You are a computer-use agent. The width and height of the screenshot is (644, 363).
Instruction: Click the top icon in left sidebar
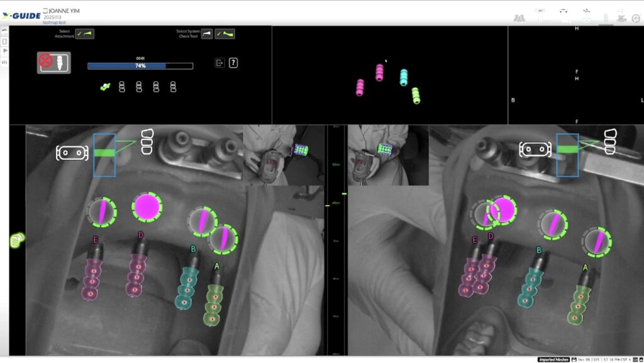(5, 30)
